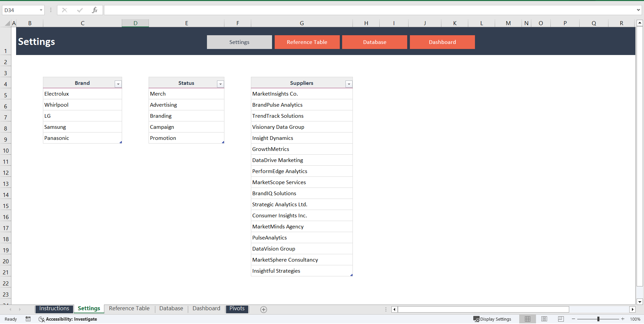The width and height of the screenshot is (644, 324).
Task: Click horizontal scrollbar right arrow
Action: point(633,309)
